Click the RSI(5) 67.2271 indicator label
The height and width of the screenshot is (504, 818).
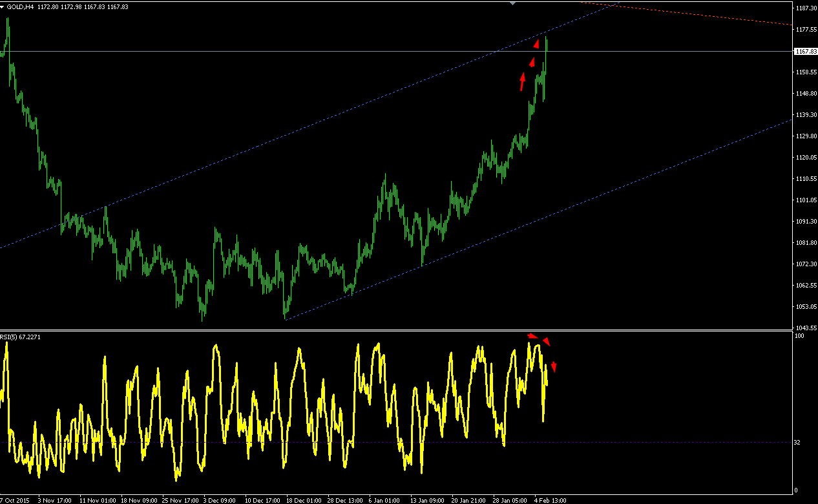tap(20, 337)
